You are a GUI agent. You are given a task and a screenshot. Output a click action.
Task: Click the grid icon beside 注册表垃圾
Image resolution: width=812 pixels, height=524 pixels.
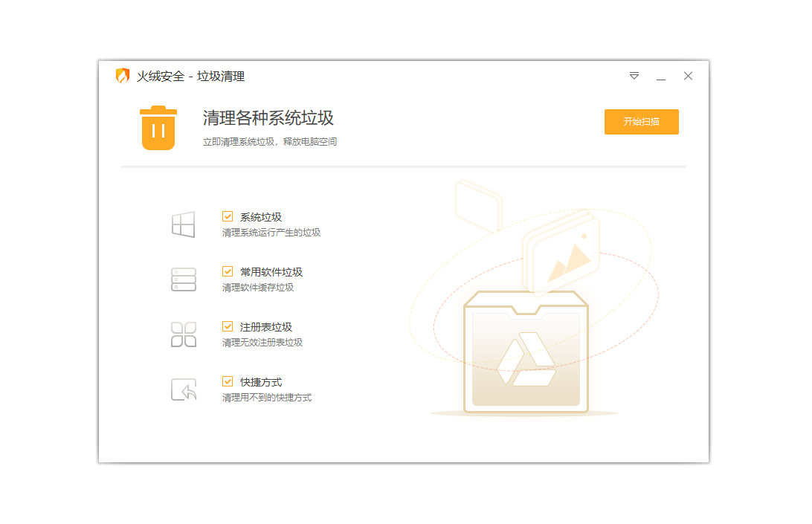point(183,334)
